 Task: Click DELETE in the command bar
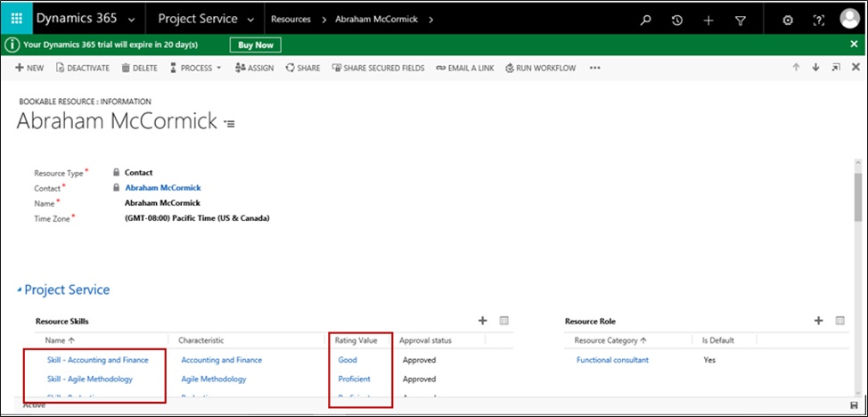[x=140, y=68]
